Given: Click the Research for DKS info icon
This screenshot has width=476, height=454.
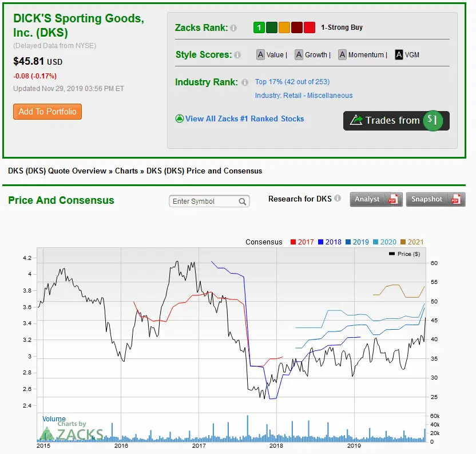Looking at the screenshot, I should coord(338,198).
